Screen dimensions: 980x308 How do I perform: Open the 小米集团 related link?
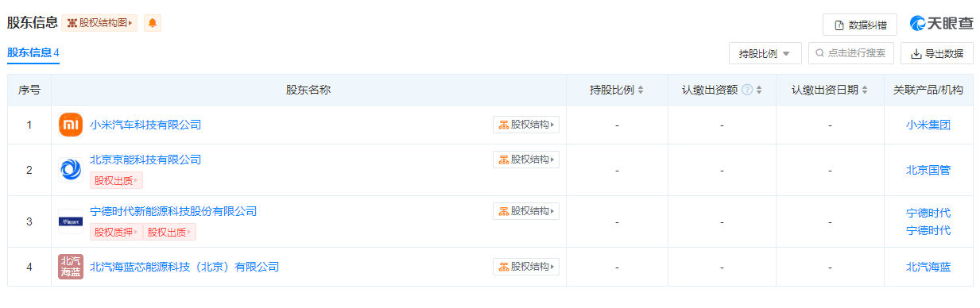(928, 125)
